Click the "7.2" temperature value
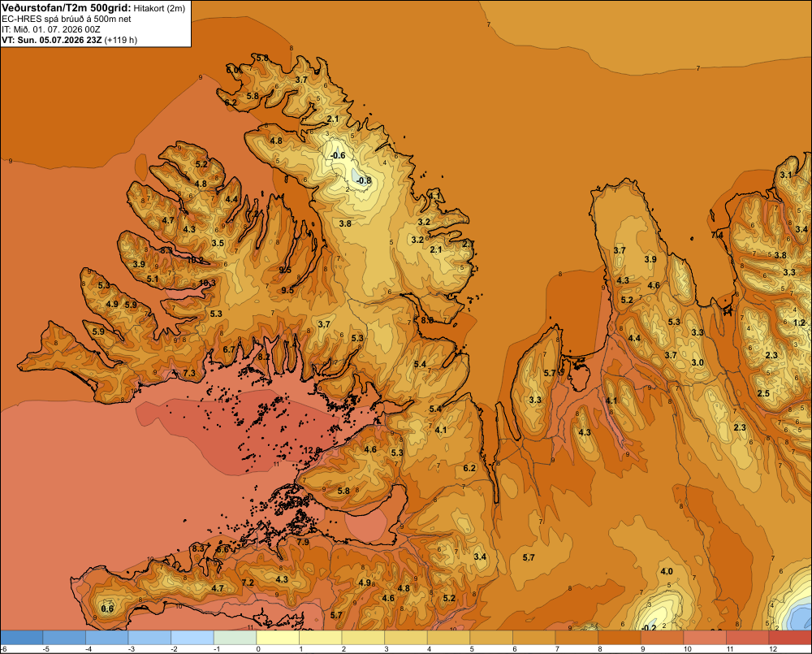Screen dimensions: 812x654 (248, 583)
